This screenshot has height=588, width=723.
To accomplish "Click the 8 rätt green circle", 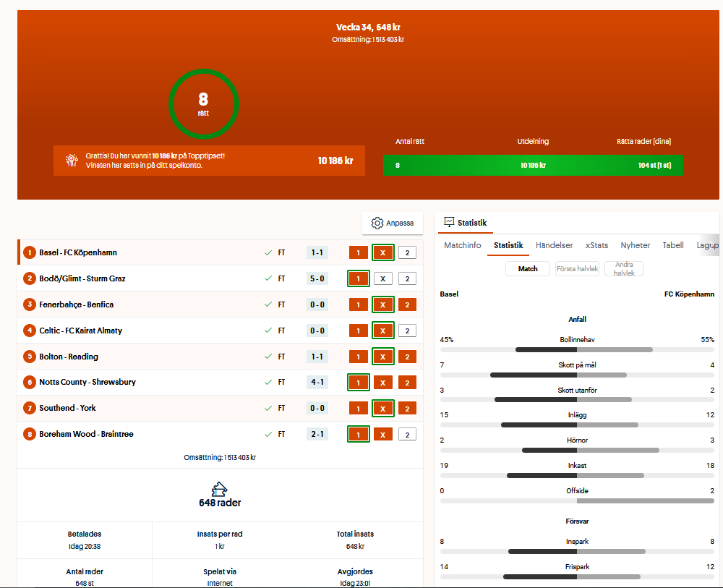I will pos(203,104).
